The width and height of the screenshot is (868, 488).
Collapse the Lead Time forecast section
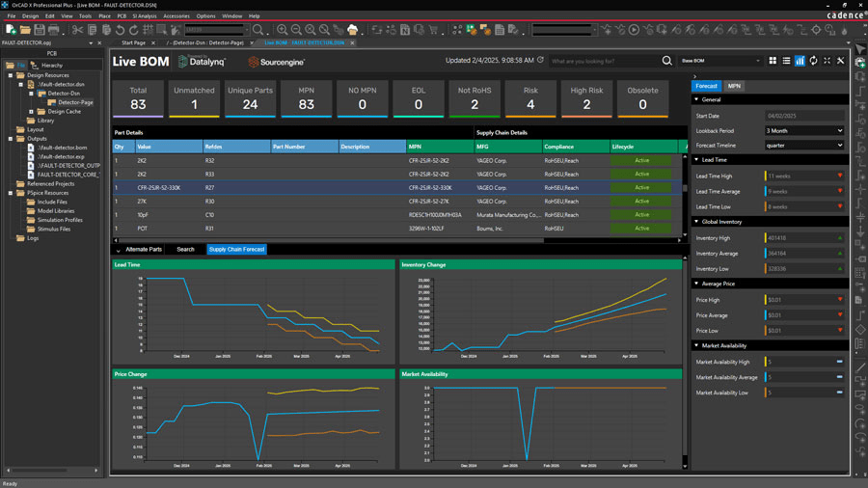pyautogui.click(x=697, y=160)
